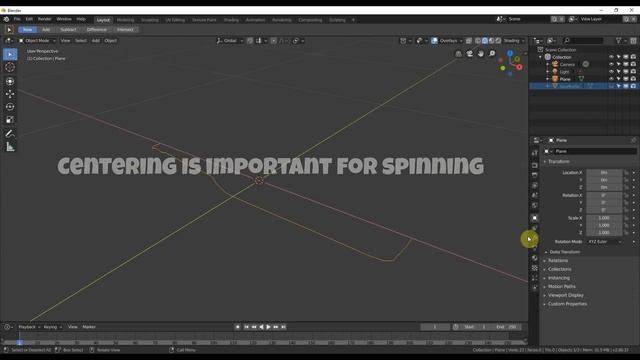Open the Scene properties tab icon
This screenshot has height=360, width=640.
(535, 196)
